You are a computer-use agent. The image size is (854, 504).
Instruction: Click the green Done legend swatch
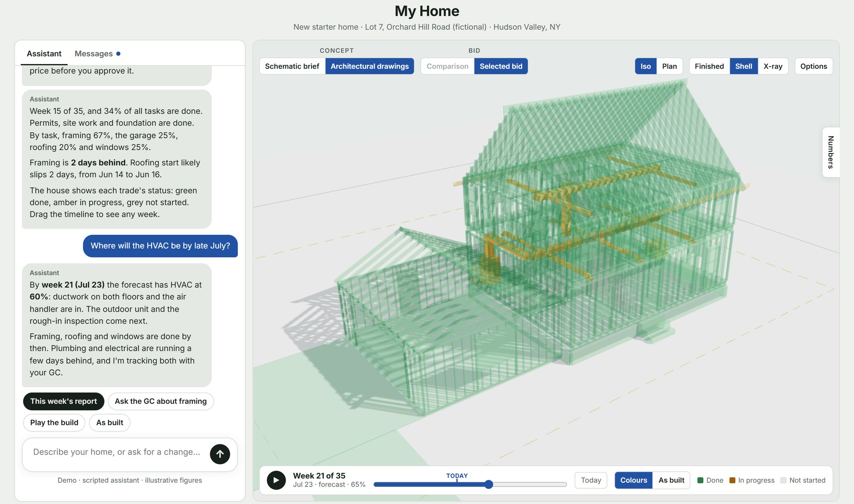click(700, 480)
